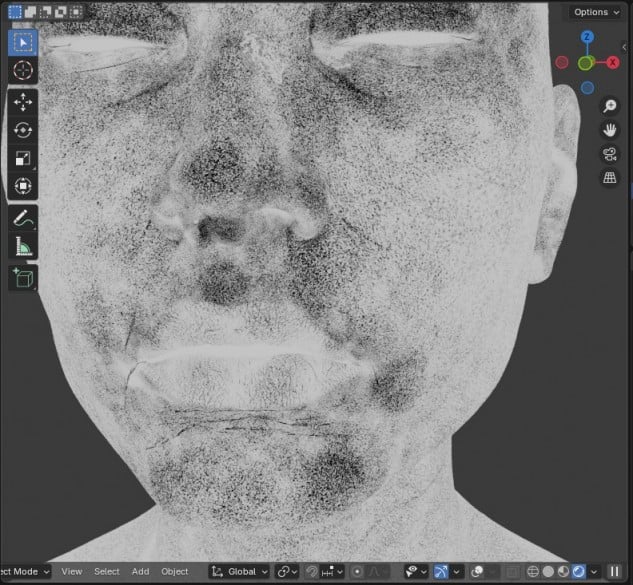This screenshot has width=633, height=585.
Task: Choose the Move tool
Action: pyautogui.click(x=23, y=102)
